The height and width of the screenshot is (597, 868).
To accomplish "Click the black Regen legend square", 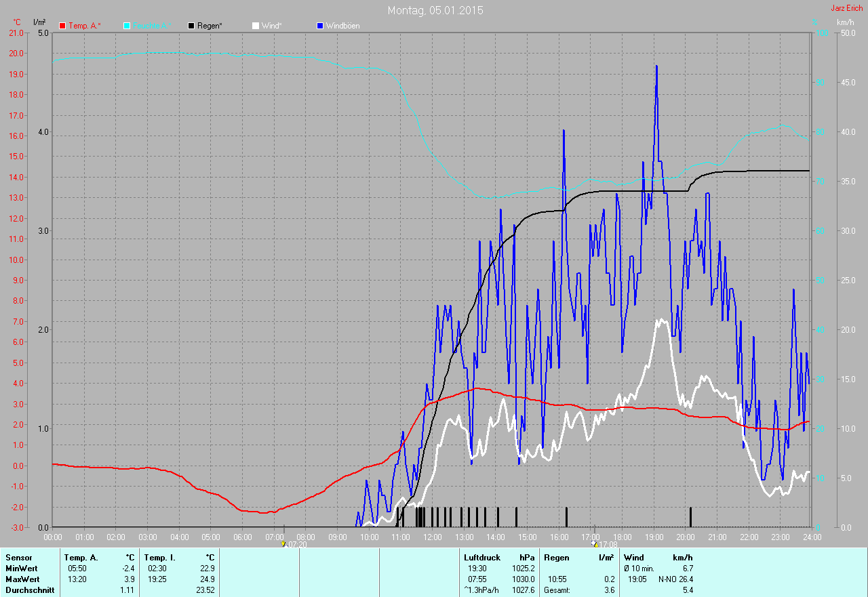I will point(191,26).
